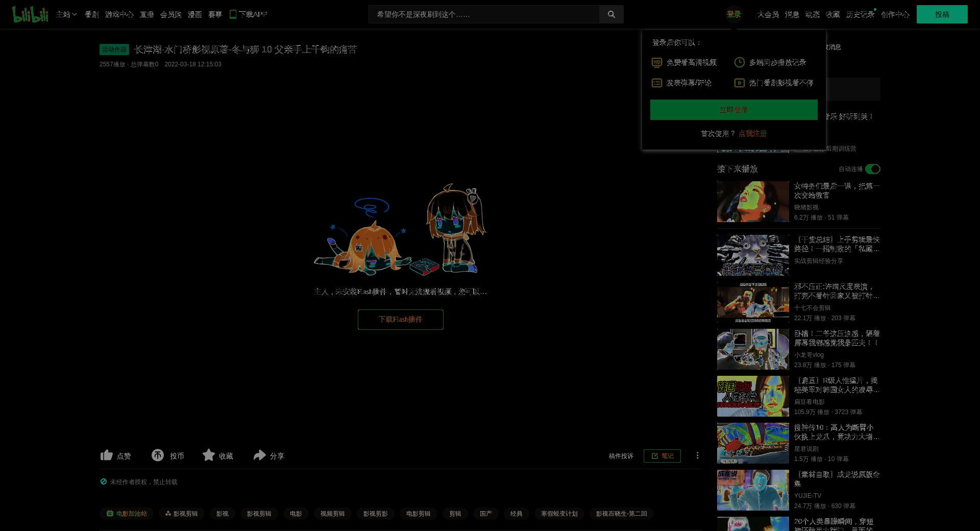Click the 笔记 notes button

(x=662, y=456)
